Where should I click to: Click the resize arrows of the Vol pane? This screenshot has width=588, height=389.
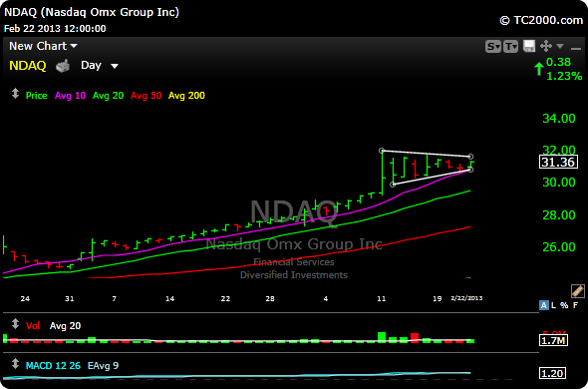(x=15, y=323)
